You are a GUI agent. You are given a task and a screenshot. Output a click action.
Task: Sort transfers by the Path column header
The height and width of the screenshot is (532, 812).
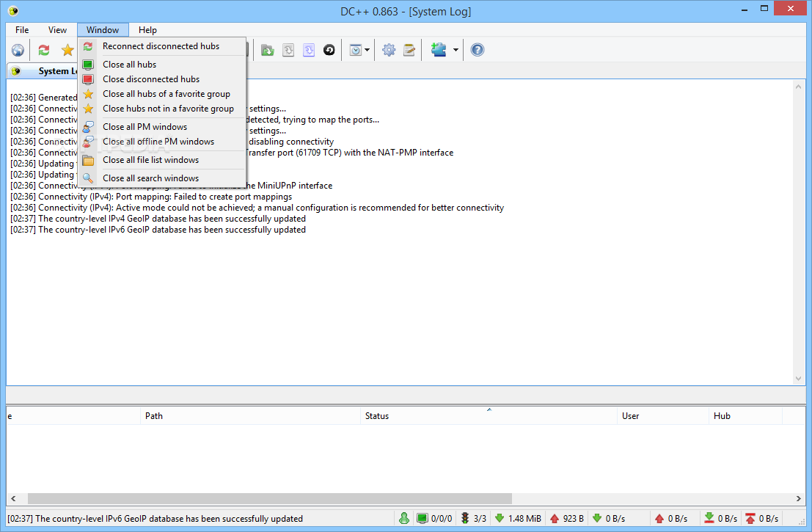[x=250, y=416]
